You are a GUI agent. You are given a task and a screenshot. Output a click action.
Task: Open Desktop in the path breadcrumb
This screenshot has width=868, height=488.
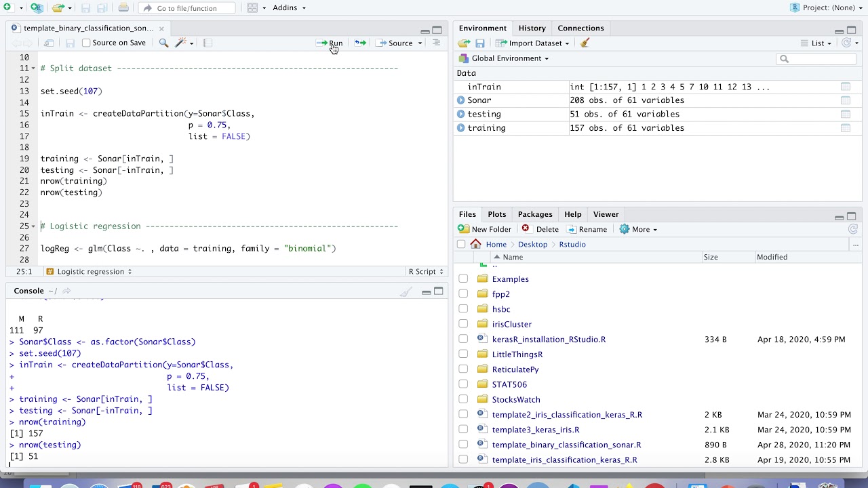(532, 244)
